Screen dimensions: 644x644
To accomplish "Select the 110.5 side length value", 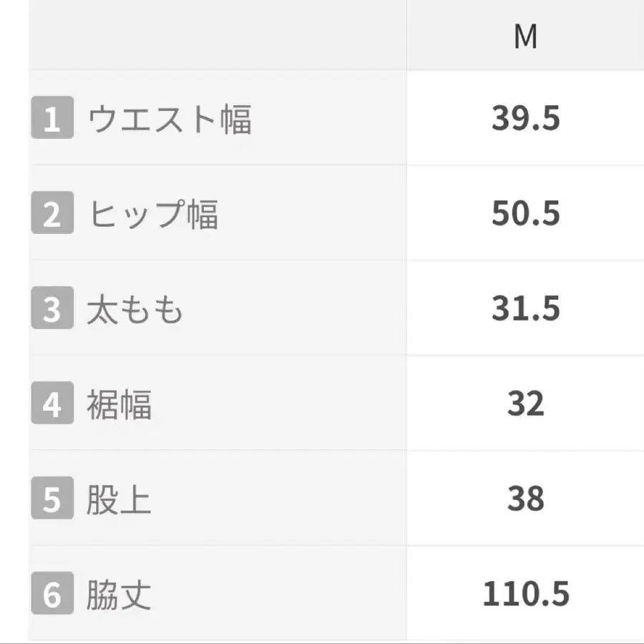I will [x=526, y=593].
